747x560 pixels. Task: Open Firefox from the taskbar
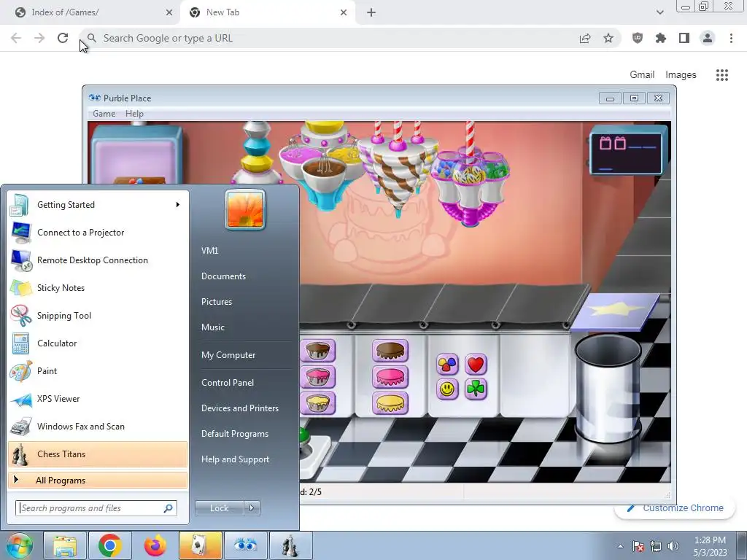(x=155, y=545)
